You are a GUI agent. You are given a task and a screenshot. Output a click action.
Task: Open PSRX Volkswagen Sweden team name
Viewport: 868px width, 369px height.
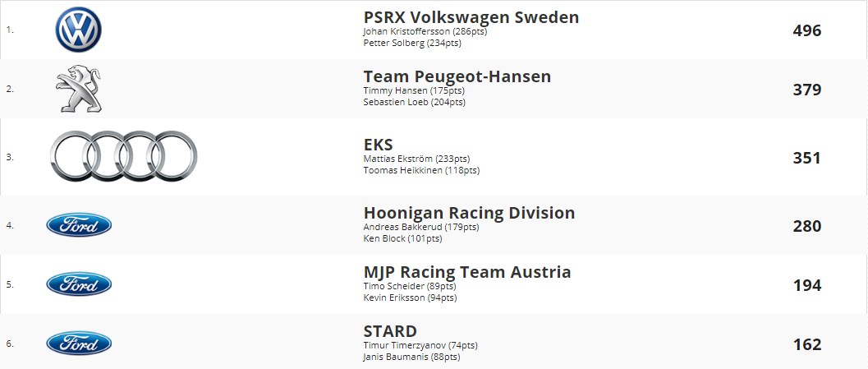pyautogui.click(x=471, y=17)
